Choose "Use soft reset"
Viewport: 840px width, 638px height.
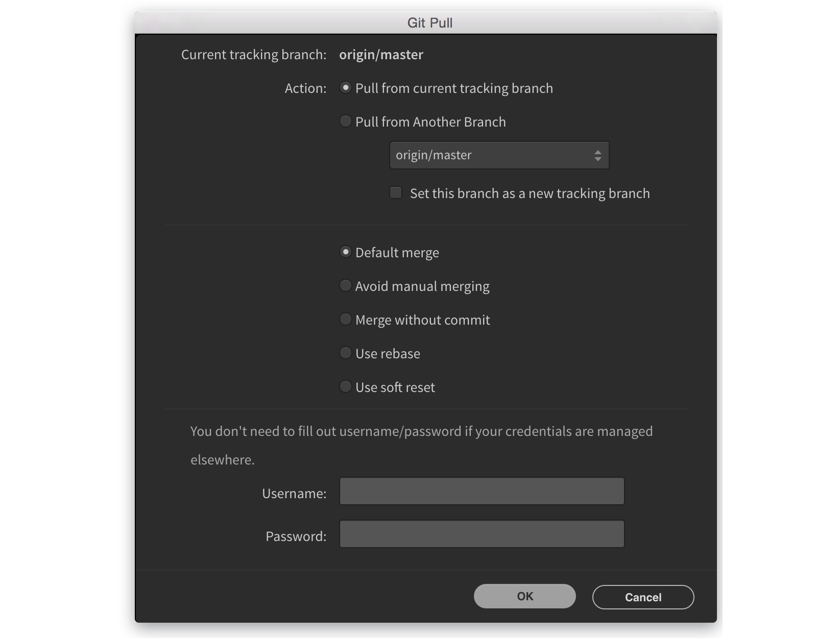346,386
